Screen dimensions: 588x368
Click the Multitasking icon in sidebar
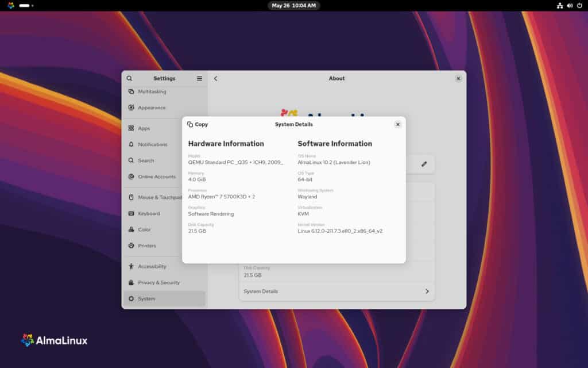click(131, 91)
